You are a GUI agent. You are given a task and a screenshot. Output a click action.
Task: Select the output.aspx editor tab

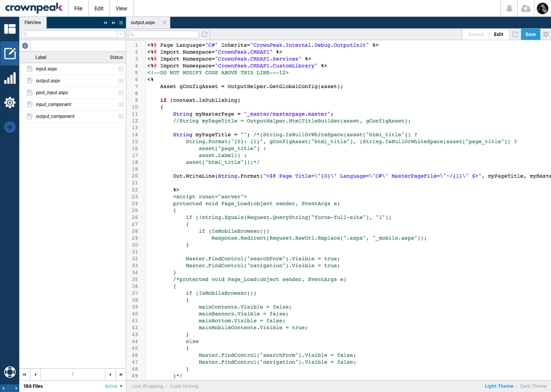pos(143,23)
